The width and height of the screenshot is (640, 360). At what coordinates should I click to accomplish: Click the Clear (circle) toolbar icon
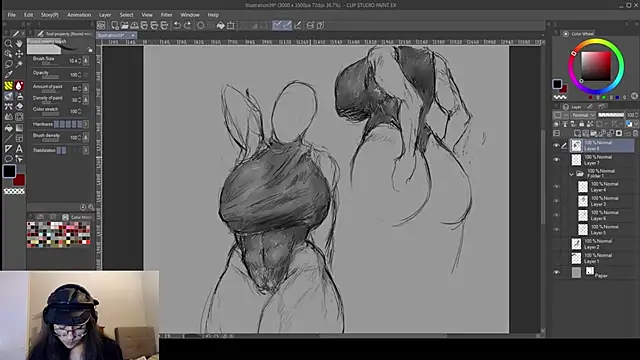click(200, 25)
